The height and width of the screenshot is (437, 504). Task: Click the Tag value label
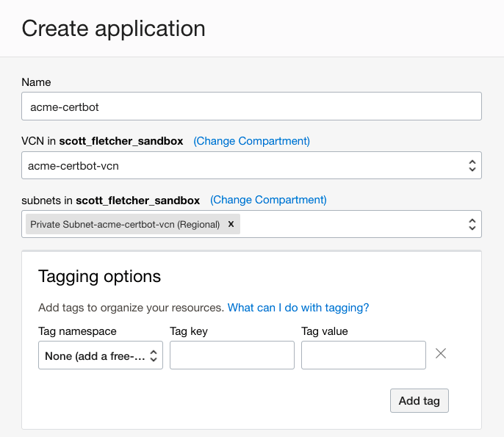tap(324, 331)
